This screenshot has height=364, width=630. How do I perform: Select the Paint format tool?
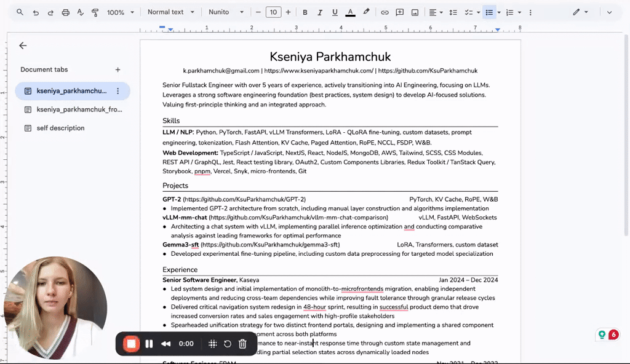95,12
